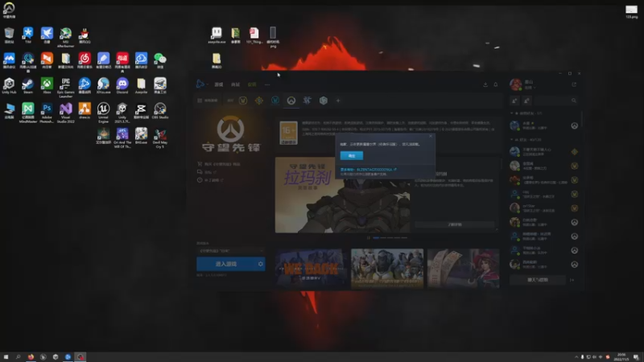The image size is (644, 362).
Task: Open the Overwatch desktop shortcut
Action: (9, 10)
